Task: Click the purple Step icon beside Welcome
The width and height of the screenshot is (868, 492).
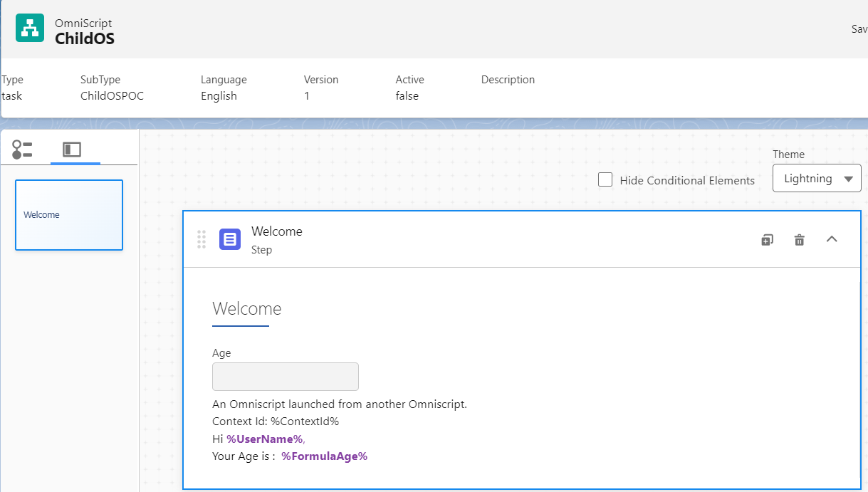Action: click(230, 239)
